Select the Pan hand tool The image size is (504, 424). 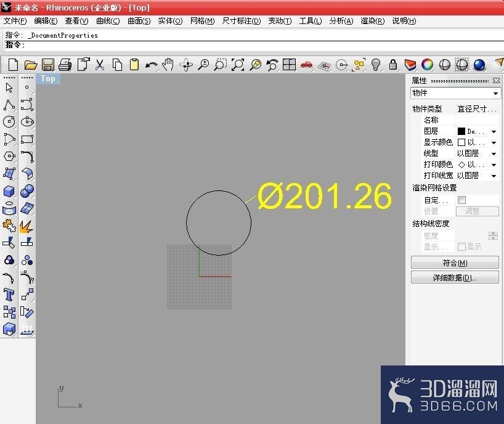(x=168, y=65)
